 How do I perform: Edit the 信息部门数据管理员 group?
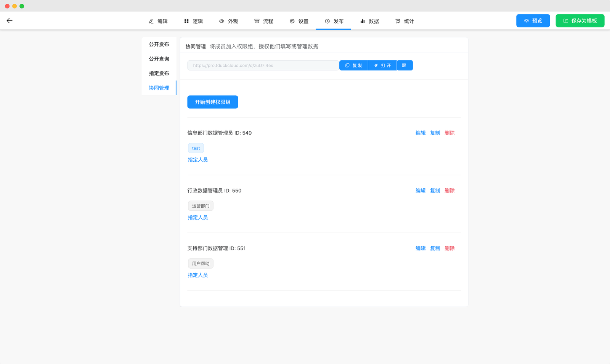pos(421,133)
